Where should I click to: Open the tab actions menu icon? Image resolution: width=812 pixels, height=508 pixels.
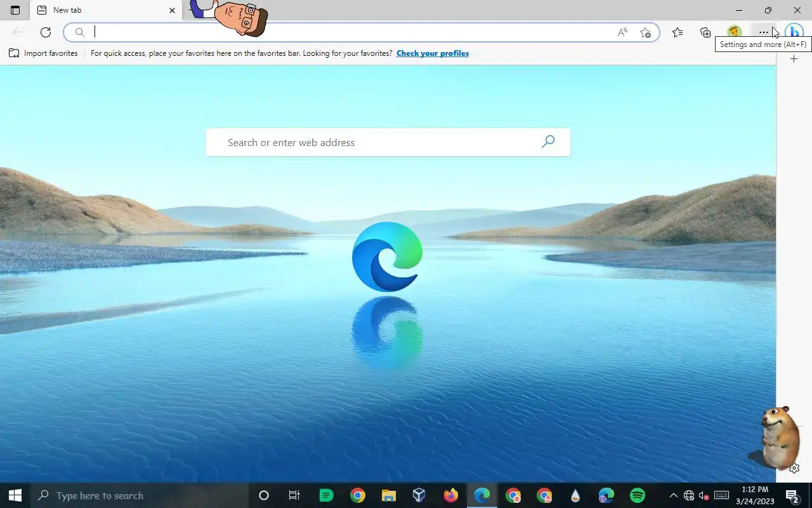pyautogui.click(x=15, y=10)
